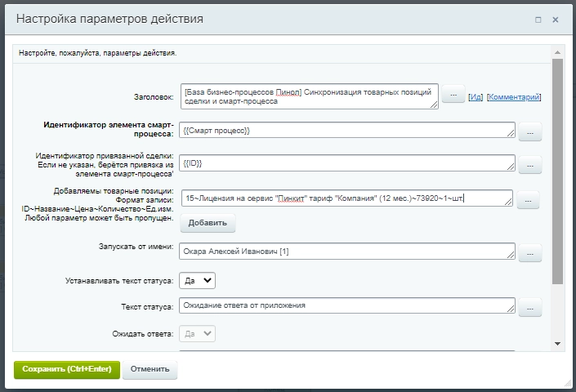Open value picker for Текст статуса field
This screenshot has height=392, width=576.
[529, 308]
